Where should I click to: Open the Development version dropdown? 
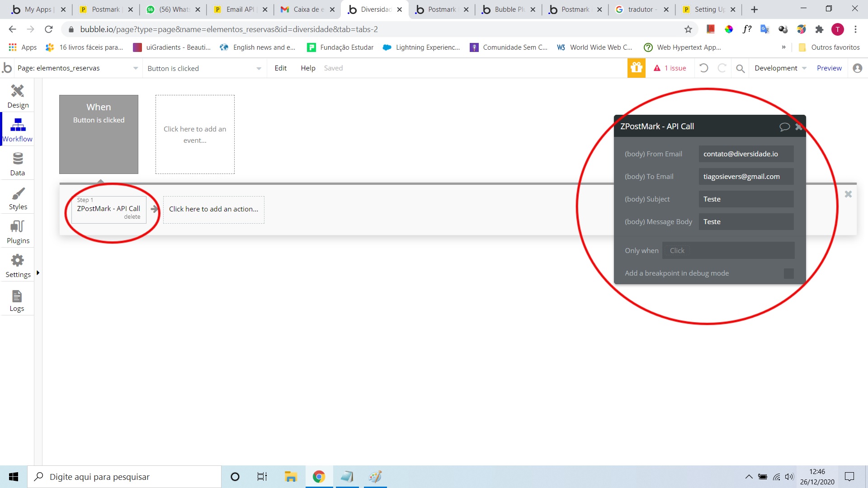point(780,68)
